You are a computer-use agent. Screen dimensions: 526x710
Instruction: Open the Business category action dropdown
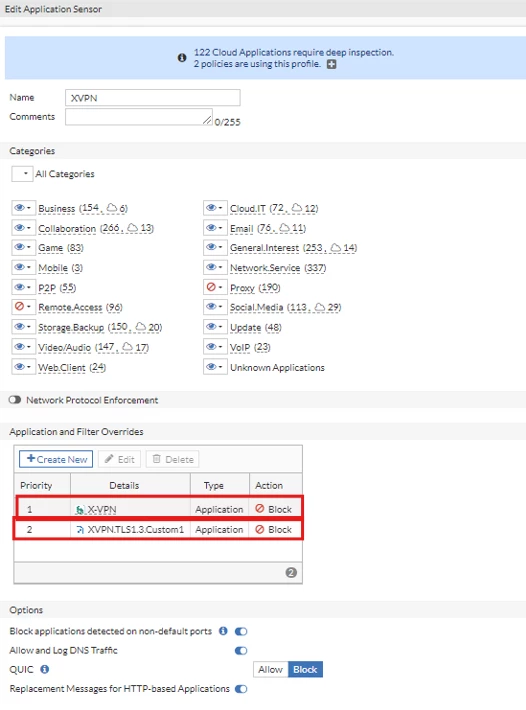click(24, 208)
